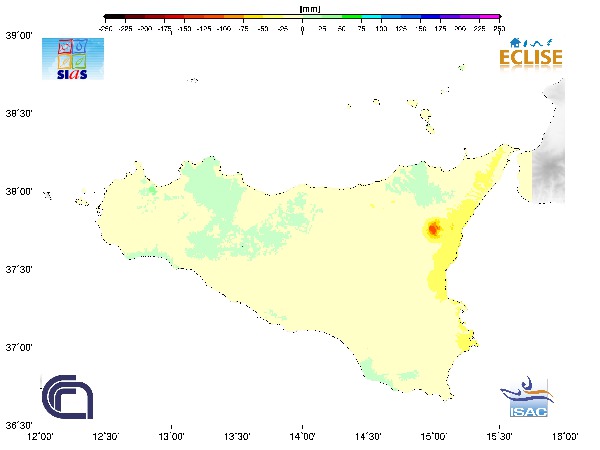The width and height of the screenshot is (600, 450).
Task: Click the 13°00' longitude label
Action: click(x=171, y=437)
